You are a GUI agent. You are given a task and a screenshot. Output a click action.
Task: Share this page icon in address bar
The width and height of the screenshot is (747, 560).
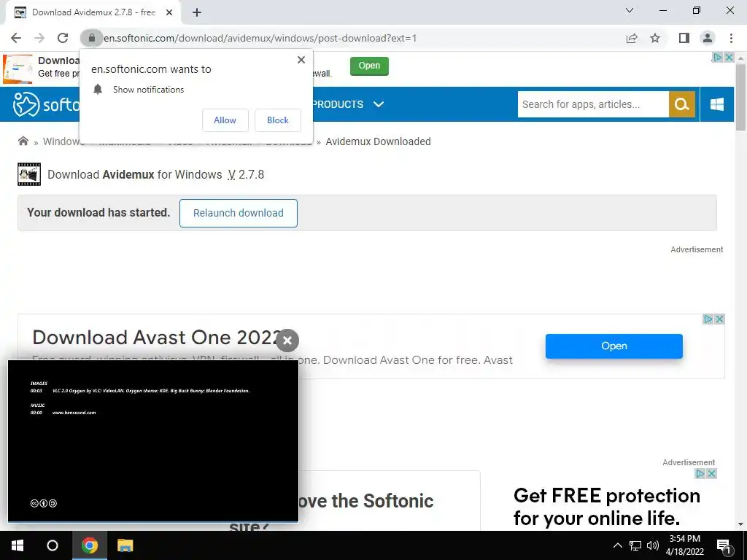(632, 38)
